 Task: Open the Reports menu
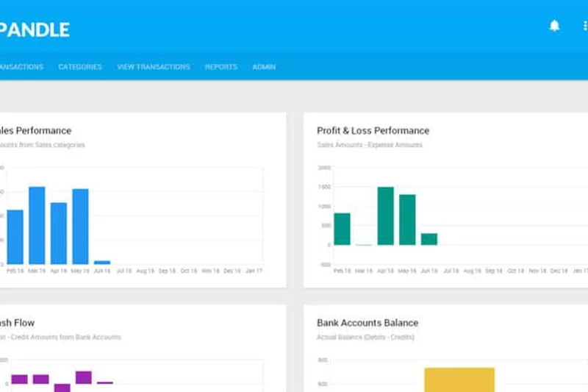click(x=221, y=67)
